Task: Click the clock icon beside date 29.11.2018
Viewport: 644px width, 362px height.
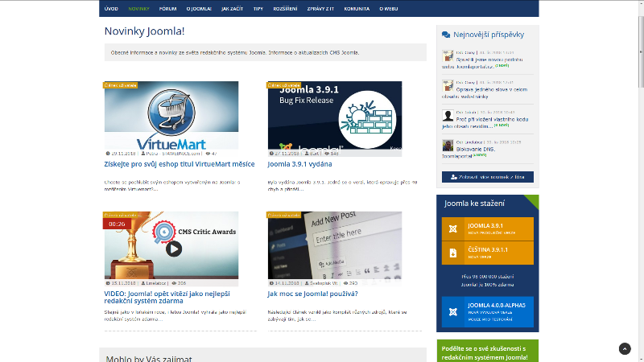Action: coord(108,154)
